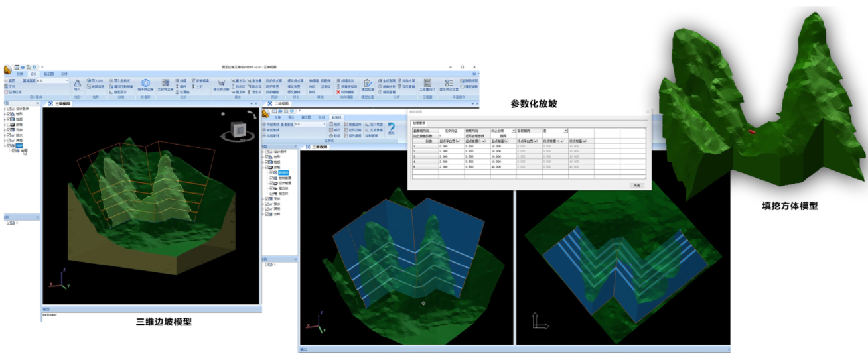
Task: Switch to the 施工图 ribbon tab
Action: (x=49, y=74)
